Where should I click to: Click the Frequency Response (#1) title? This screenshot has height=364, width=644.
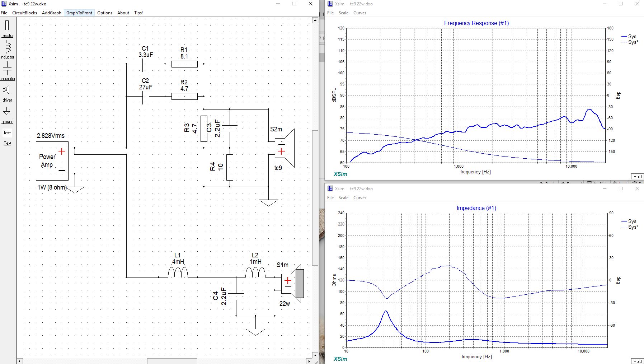[476, 23]
